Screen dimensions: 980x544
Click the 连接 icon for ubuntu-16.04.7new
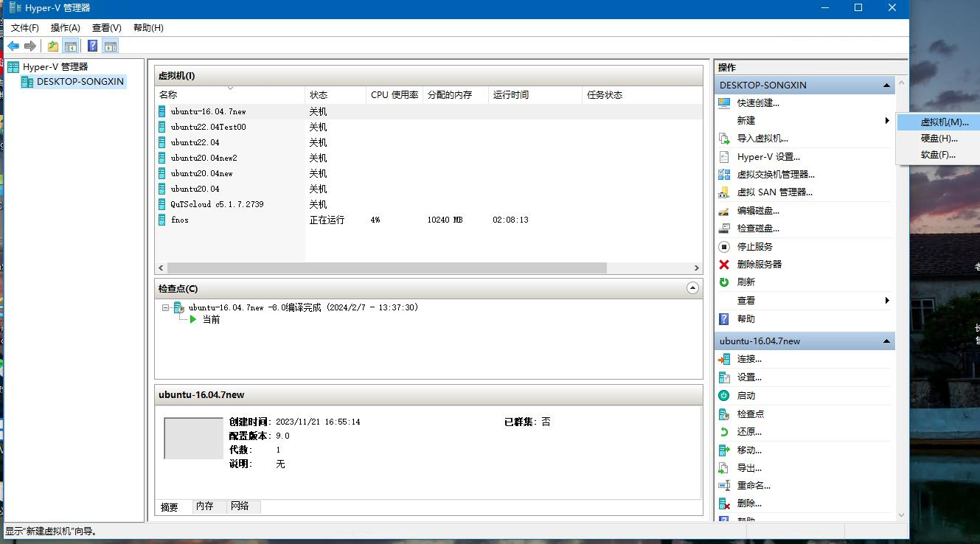coord(724,359)
